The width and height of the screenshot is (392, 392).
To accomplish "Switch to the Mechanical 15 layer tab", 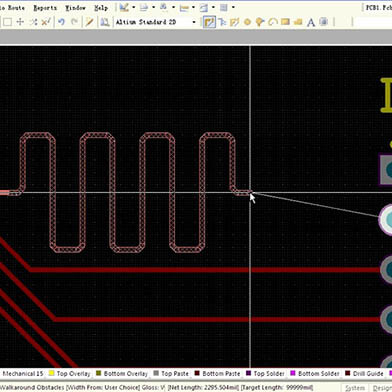I will (22, 374).
